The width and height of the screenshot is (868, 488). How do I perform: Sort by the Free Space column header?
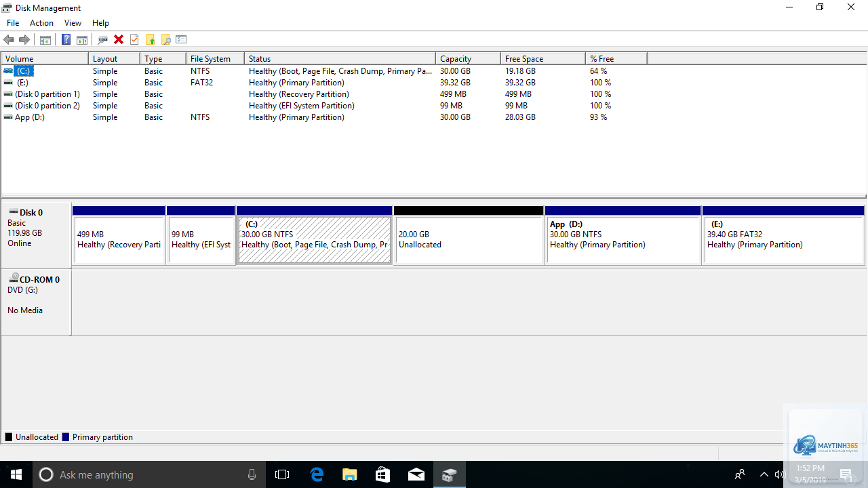click(x=542, y=59)
